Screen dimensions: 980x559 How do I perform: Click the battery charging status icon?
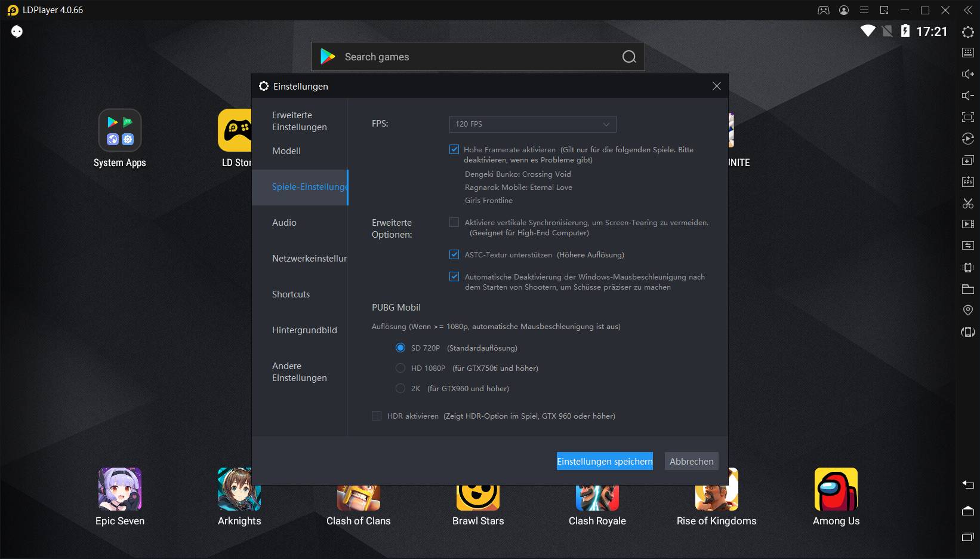click(x=905, y=31)
